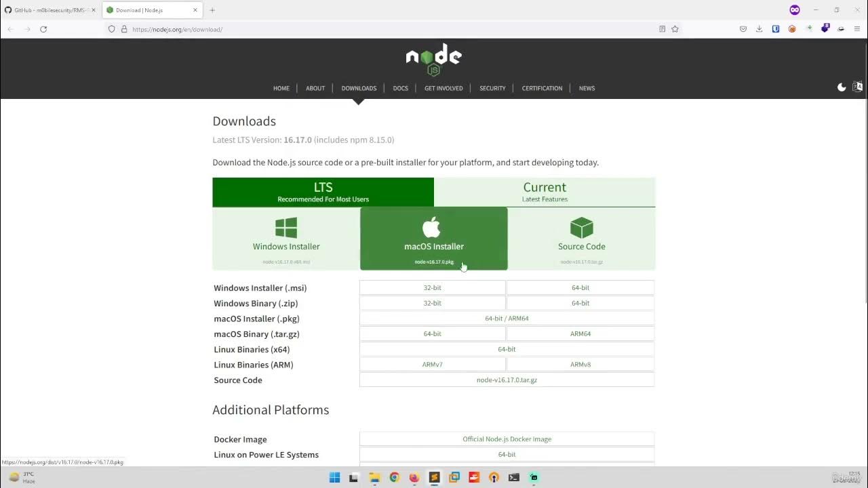Open File Explorer from taskbar

pyautogui.click(x=374, y=477)
